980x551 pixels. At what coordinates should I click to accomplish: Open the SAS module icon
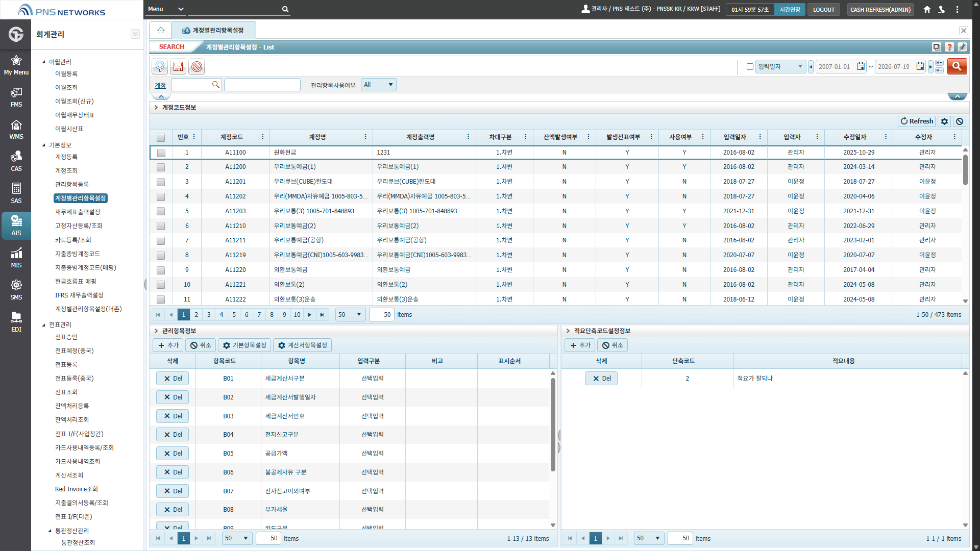(16, 193)
